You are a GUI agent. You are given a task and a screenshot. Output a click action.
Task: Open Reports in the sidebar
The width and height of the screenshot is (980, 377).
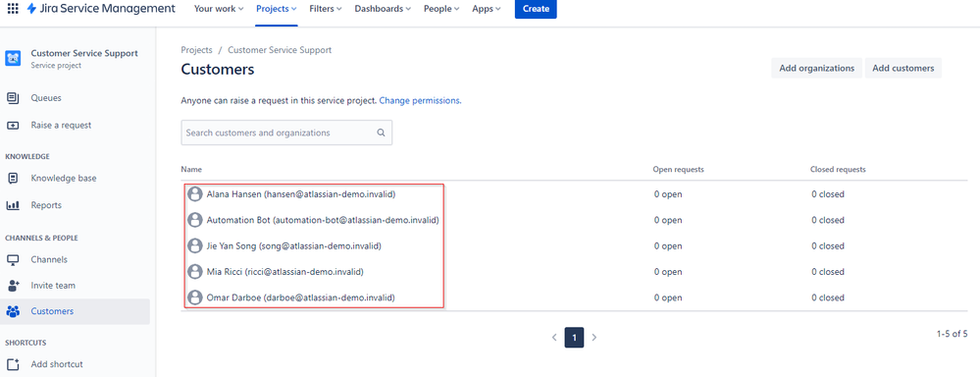[75, 205]
